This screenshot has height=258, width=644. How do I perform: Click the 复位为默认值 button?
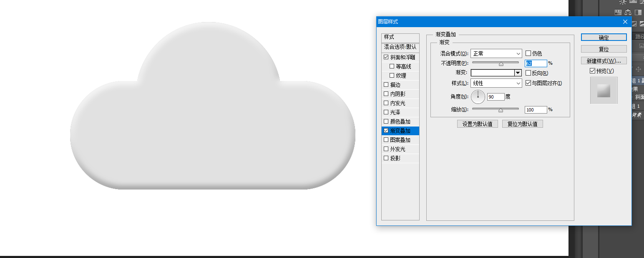(x=522, y=124)
